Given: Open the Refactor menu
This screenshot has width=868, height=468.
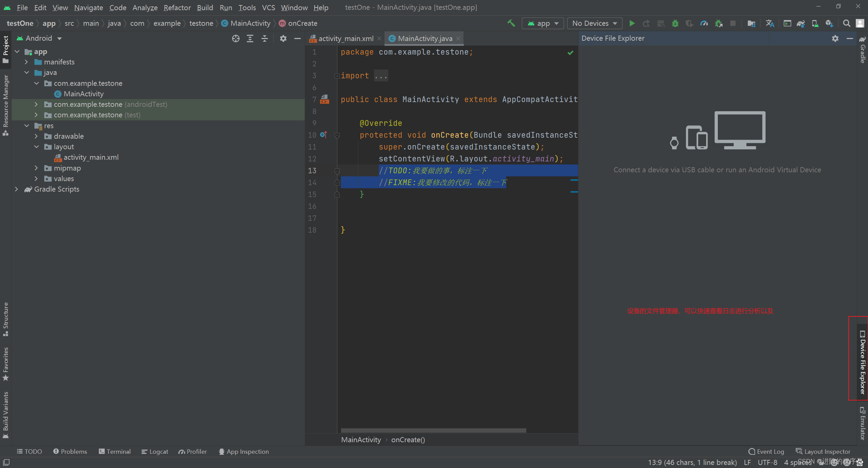Looking at the screenshot, I should 177,7.
